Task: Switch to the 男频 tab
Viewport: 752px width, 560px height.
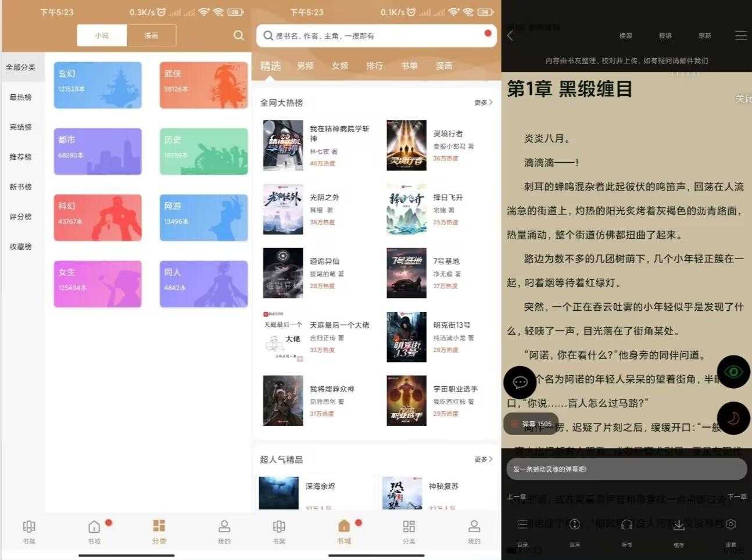Action: [306, 66]
